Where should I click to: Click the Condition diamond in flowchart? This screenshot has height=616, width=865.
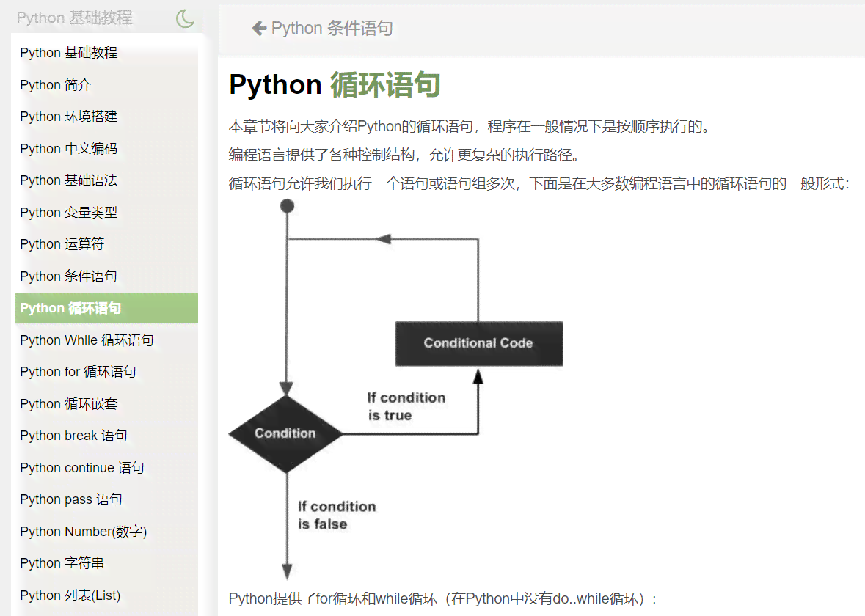pos(285,433)
